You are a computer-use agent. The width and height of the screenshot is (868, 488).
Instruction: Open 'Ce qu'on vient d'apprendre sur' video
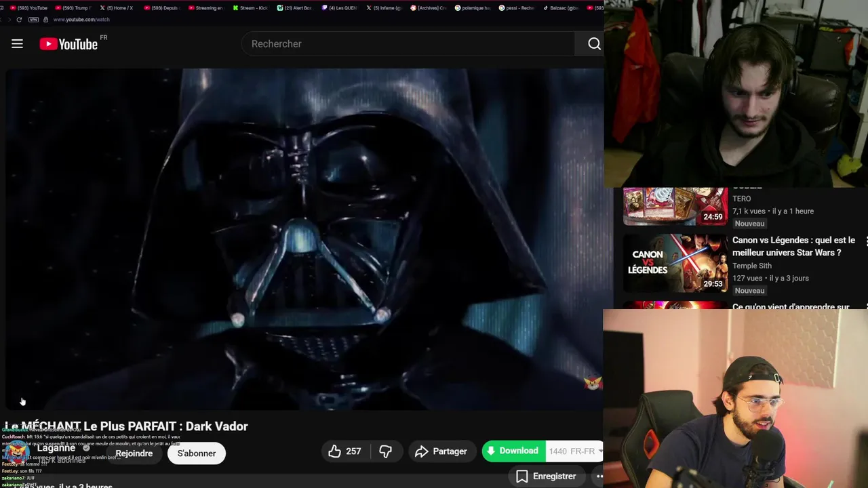click(791, 307)
